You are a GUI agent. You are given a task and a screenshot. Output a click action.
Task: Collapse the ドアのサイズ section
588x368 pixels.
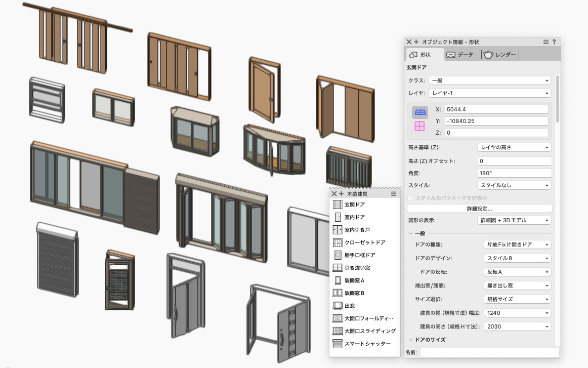coord(410,340)
